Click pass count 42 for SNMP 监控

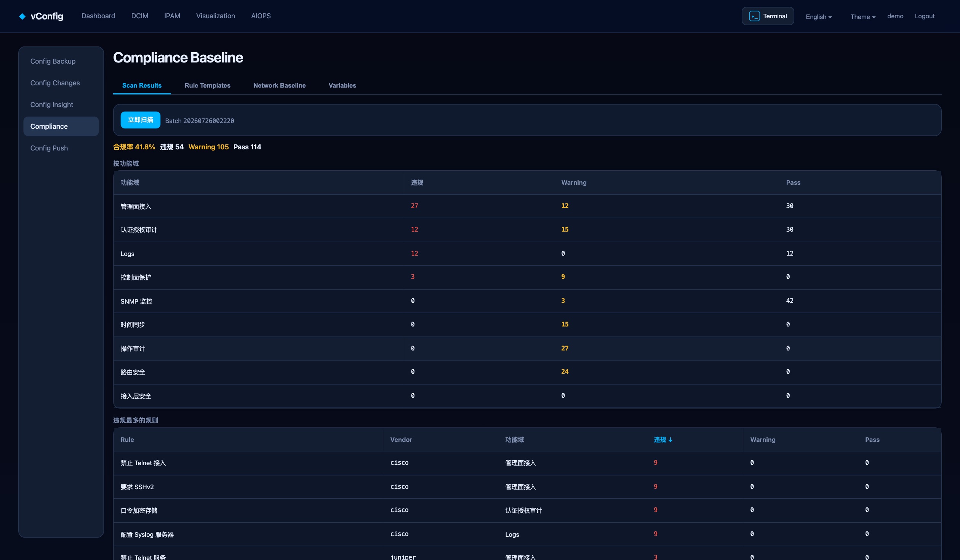tap(790, 301)
